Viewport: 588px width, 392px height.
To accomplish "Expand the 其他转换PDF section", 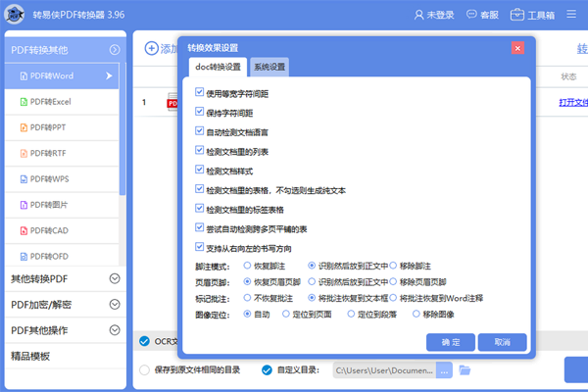I will (115, 279).
